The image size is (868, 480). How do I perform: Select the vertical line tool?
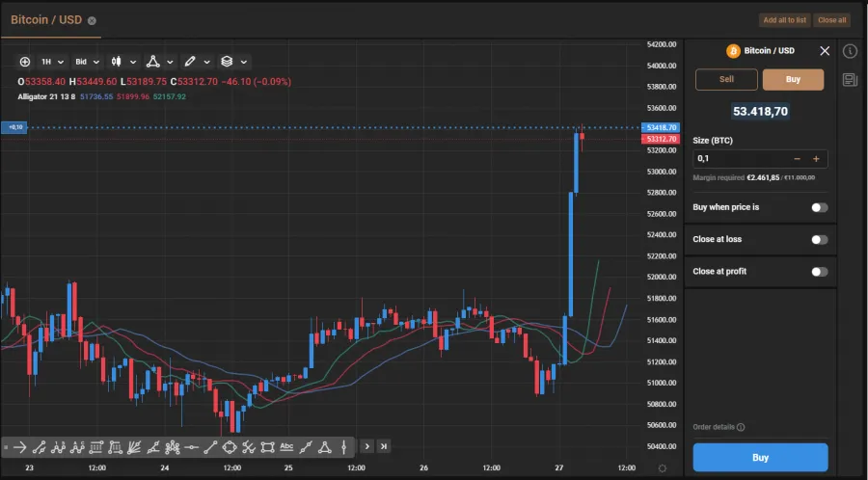tap(343, 447)
